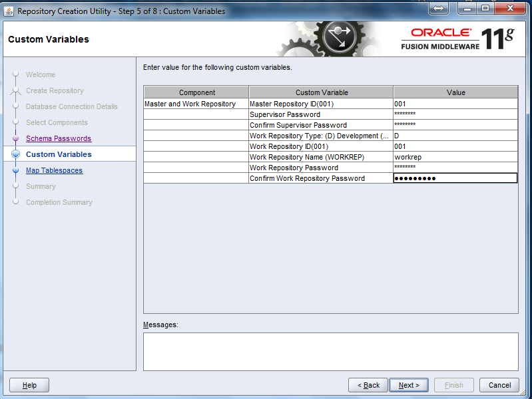Click the Select Components step

[x=57, y=122]
